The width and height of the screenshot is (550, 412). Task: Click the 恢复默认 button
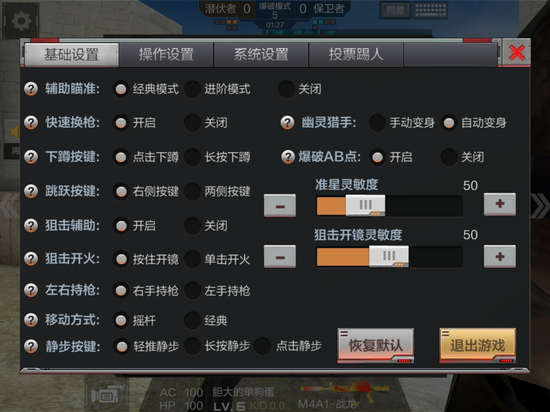(376, 345)
